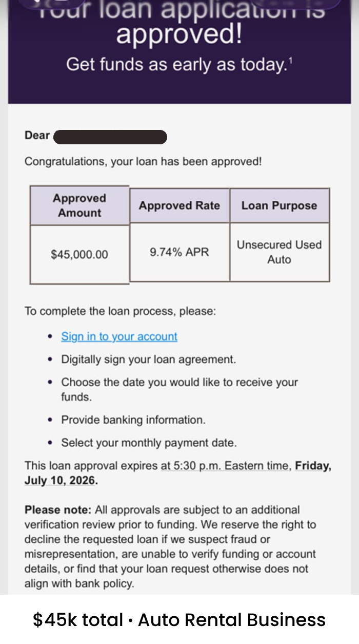This screenshot has width=359, height=644.
Task: Select the footnote superscript after 'today.'
Action: (290, 61)
